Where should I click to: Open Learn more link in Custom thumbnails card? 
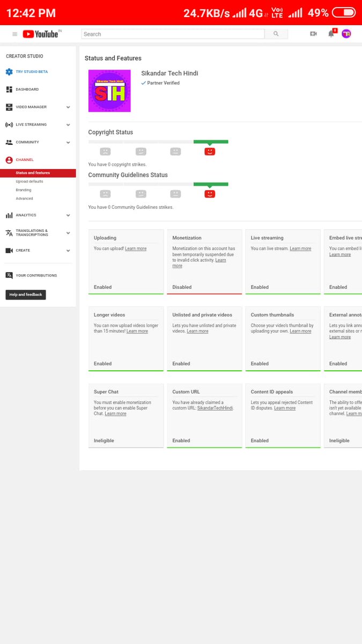(300, 331)
